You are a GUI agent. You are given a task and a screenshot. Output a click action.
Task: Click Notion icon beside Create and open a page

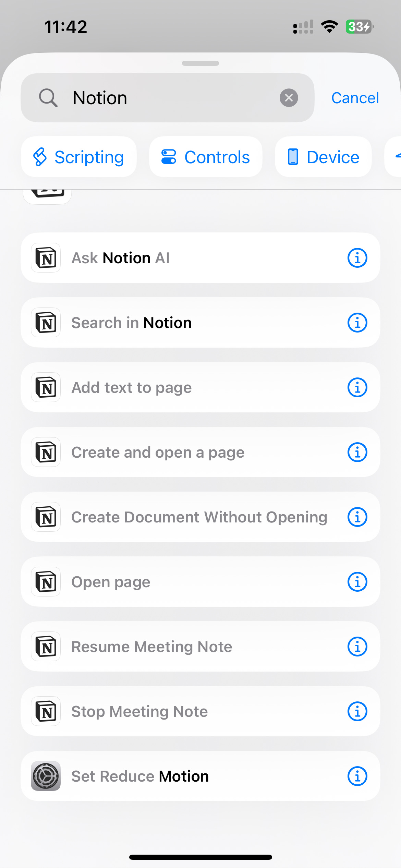[x=46, y=452]
